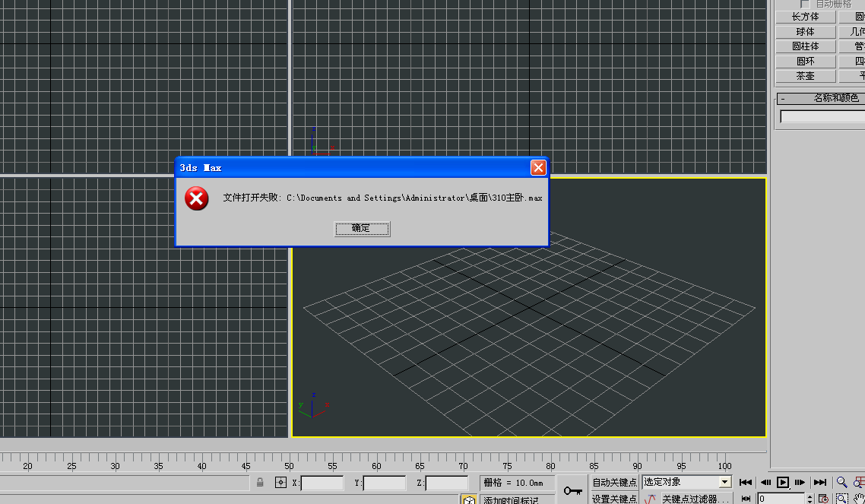
Task: Play the animation
Action: [x=783, y=483]
